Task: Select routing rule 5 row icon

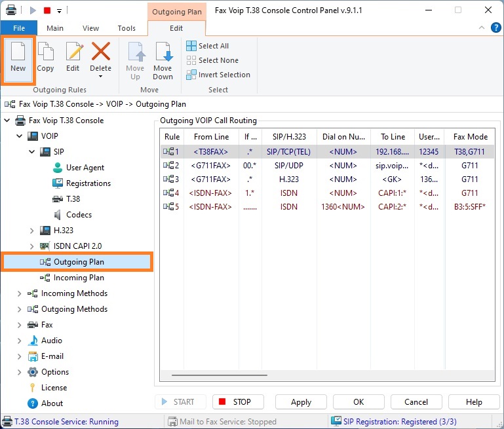Action: 168,206
